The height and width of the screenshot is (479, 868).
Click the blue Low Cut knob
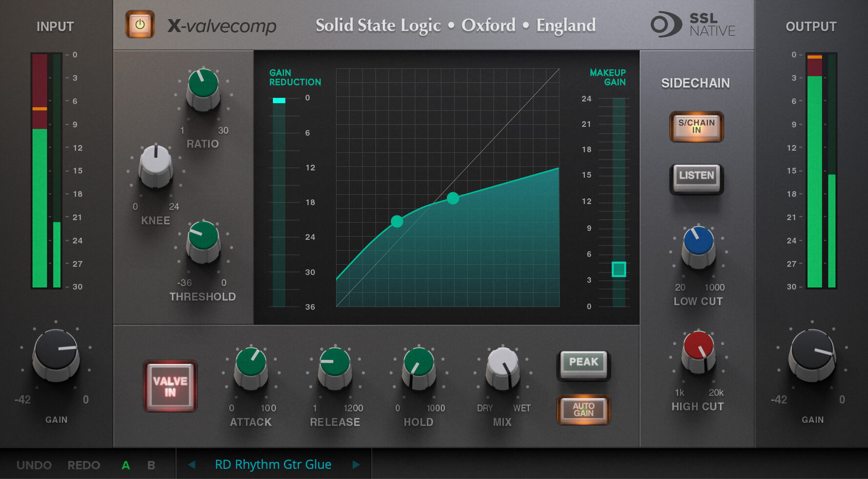tap(698, 246)
